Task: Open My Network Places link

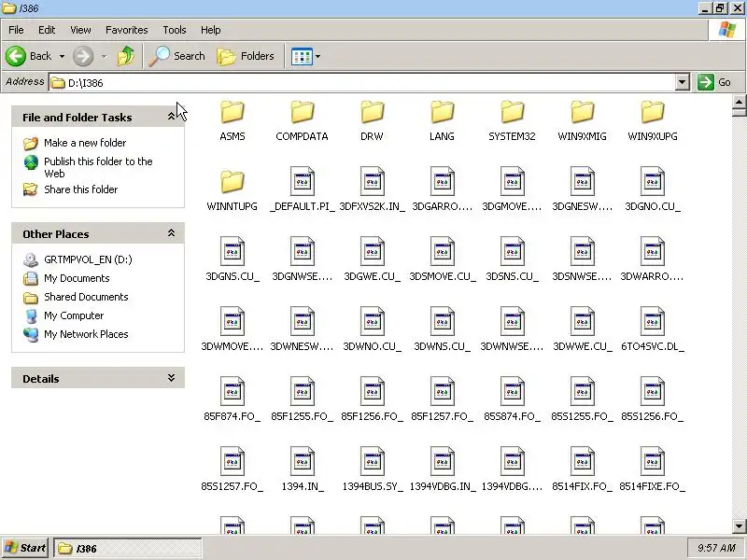Action: tap(86, 334)
